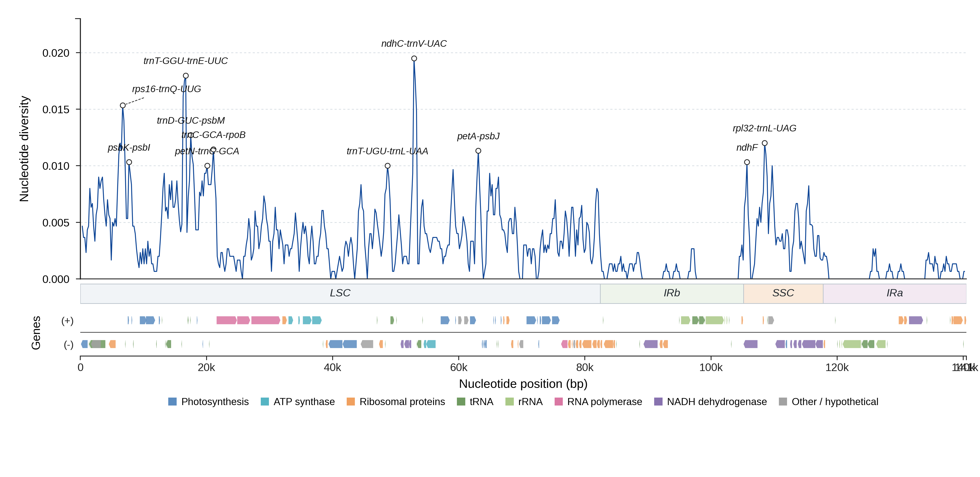The width and height of the screenshot is (980, 477).
Task: Select the petA-psbJ peak marker
Action: [x=478, y=151]
